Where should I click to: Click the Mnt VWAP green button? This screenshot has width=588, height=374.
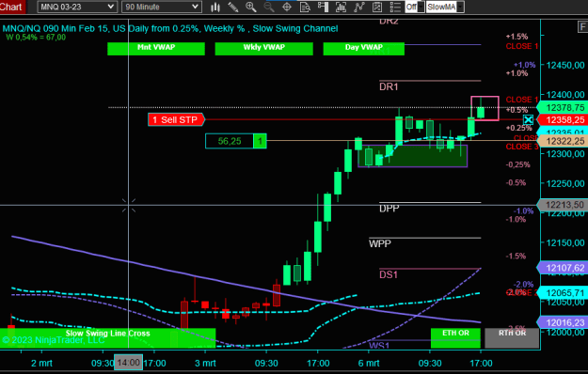(x=156, y=49)
